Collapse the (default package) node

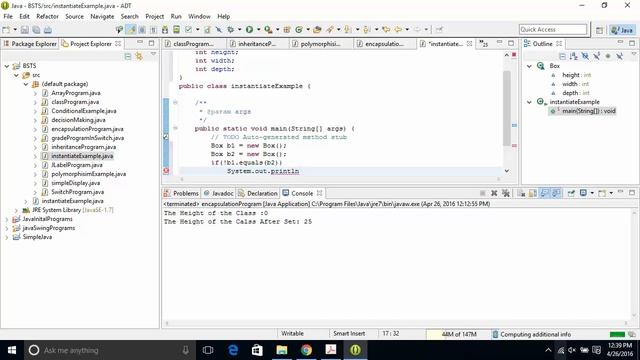[26, 84]
